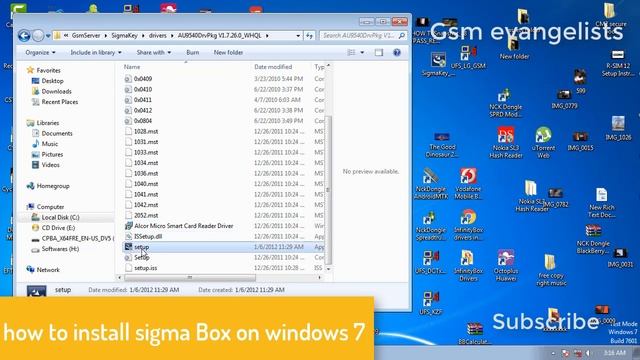Open the Include in library menu
640x360 pixels.
click(x=96, y=53)
